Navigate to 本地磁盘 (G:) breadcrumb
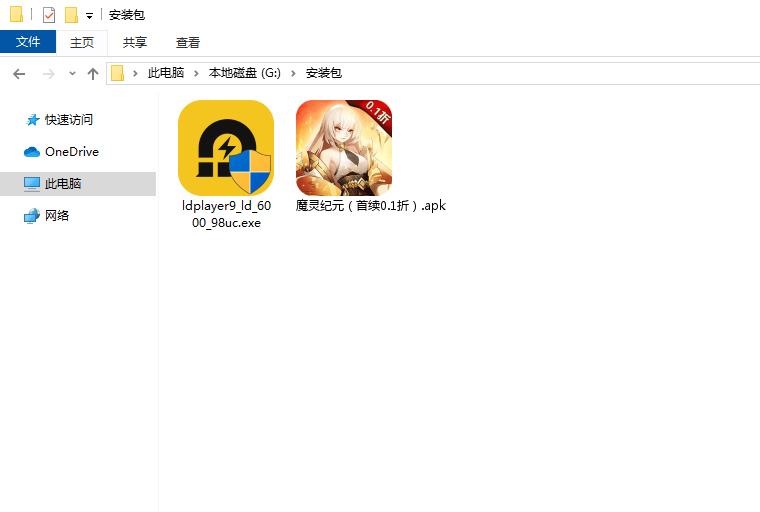 [x=245, y=73]
